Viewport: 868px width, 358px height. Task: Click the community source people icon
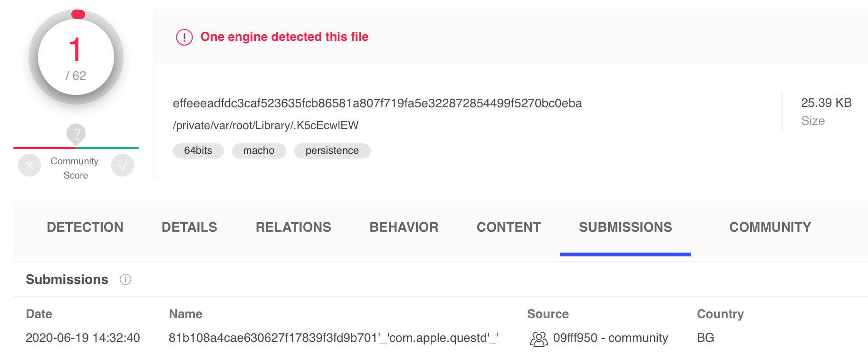pos(539,339)
